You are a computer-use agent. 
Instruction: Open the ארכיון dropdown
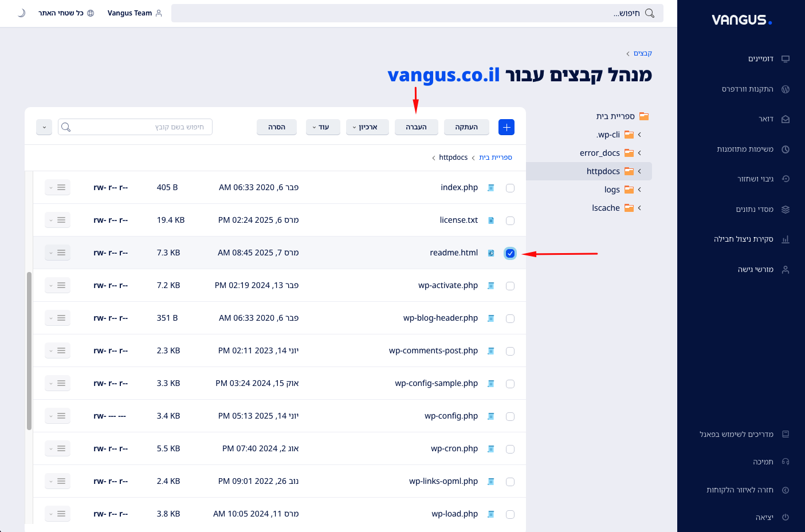point(367,127)
